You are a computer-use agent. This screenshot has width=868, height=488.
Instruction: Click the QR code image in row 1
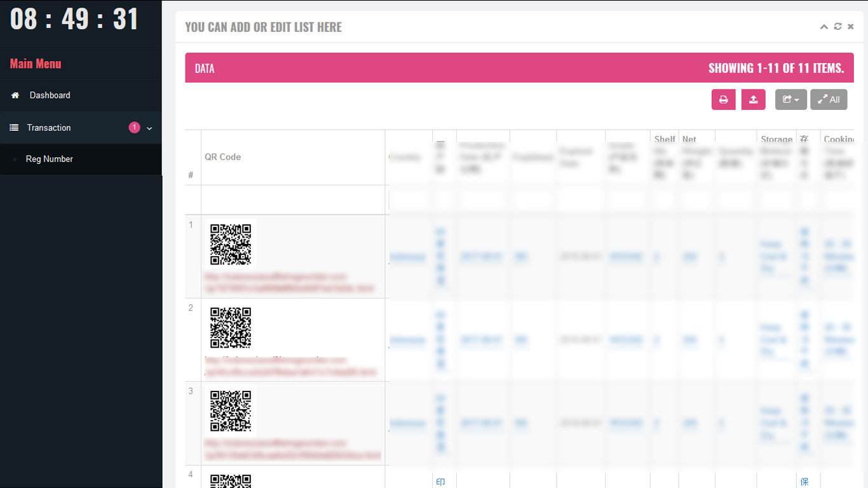(231, 245)
